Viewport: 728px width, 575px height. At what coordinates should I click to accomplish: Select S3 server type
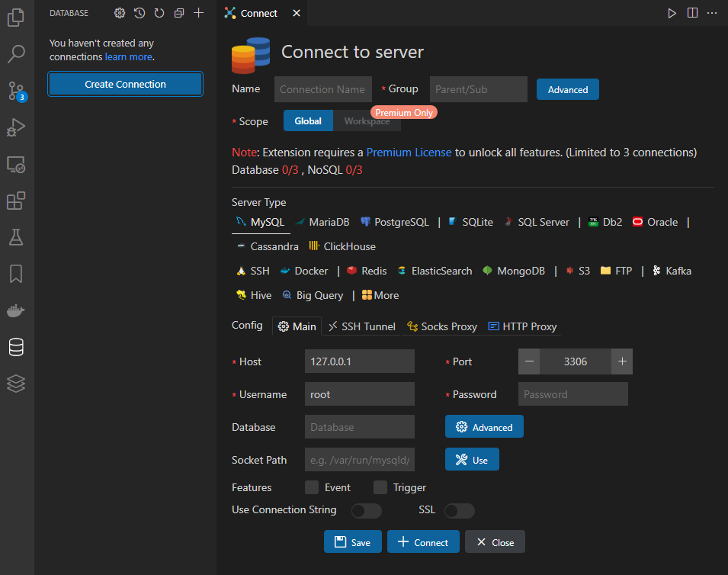click(x=578, y=271)
